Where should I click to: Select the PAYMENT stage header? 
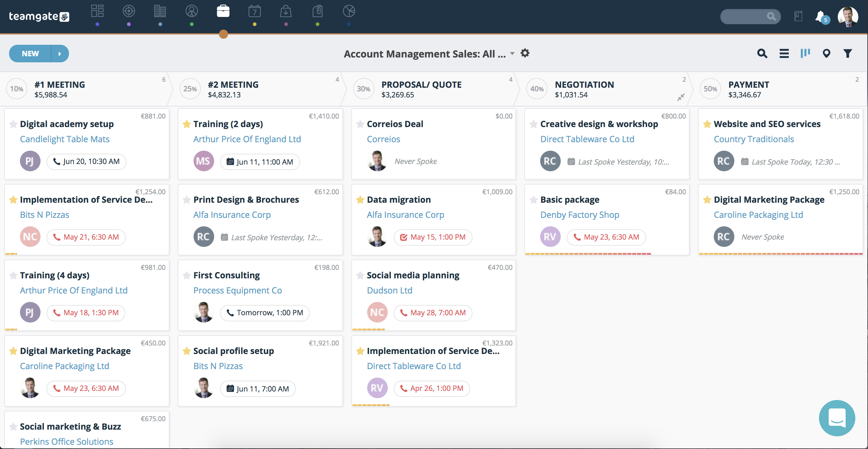click(x=748, y=85)
